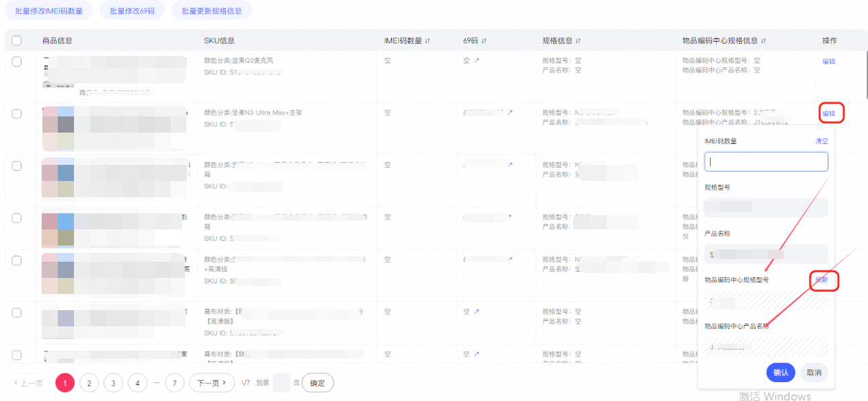868x401 pixels.
Task: Confirm the edit with 确认 button
Action: [x=781, y=372]
